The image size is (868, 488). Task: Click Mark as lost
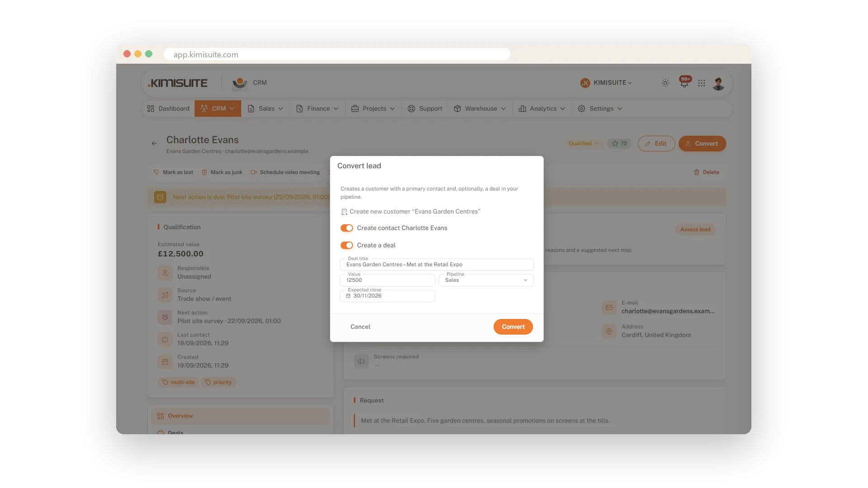click(174, 172)
